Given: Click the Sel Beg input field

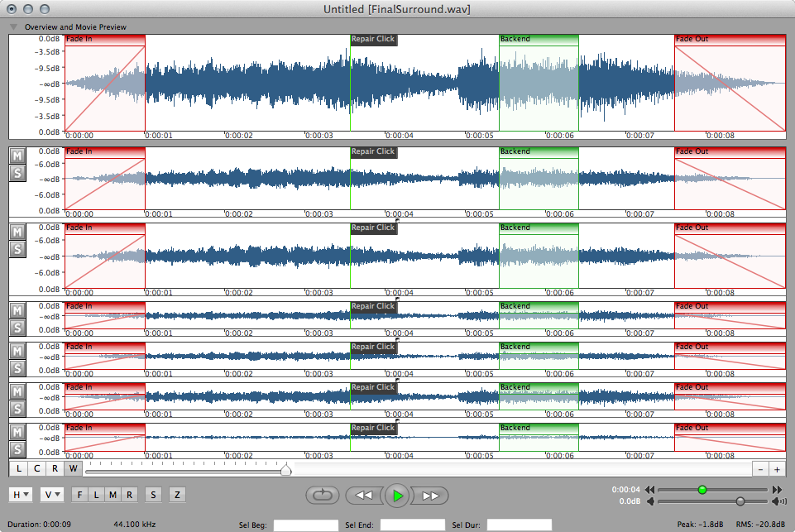Looking at the screenshot, I should pyautogui.click(x=306, y=525).
